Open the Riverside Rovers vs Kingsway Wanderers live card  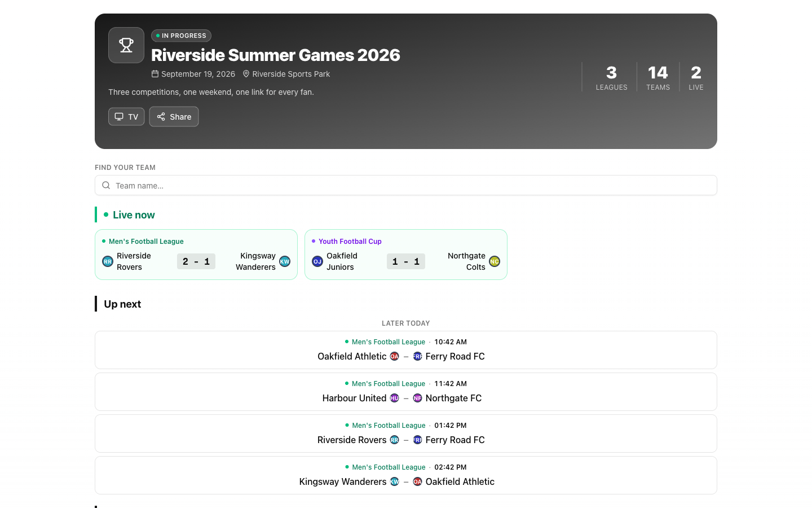point(196,255)
